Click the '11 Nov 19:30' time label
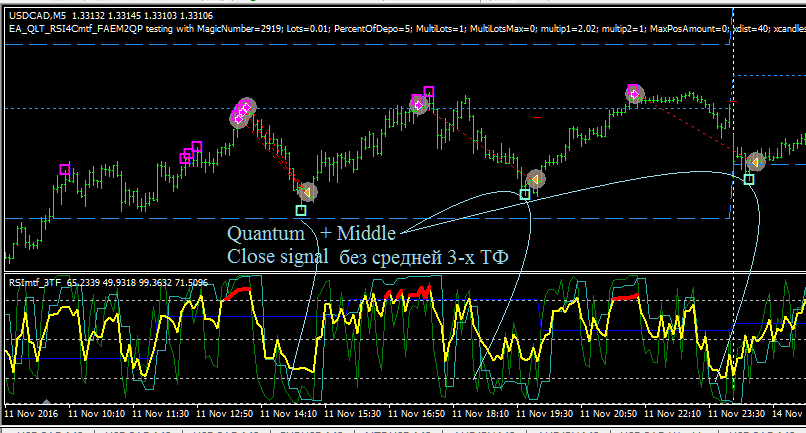This screenshot has height=433, width=806. coord(544,413)
